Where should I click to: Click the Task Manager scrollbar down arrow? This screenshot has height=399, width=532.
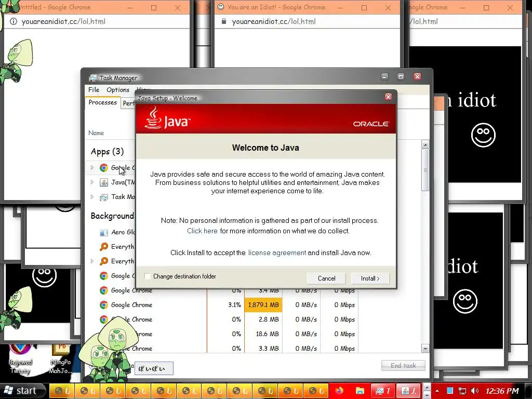pos(425,349)
